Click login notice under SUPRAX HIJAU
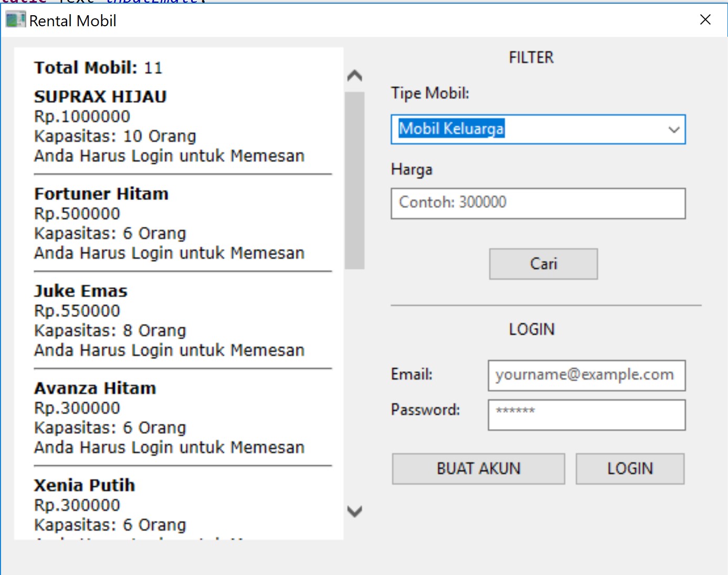Viewport: 728px width, 575px height. pyautogui.click(x=169, y=156)
